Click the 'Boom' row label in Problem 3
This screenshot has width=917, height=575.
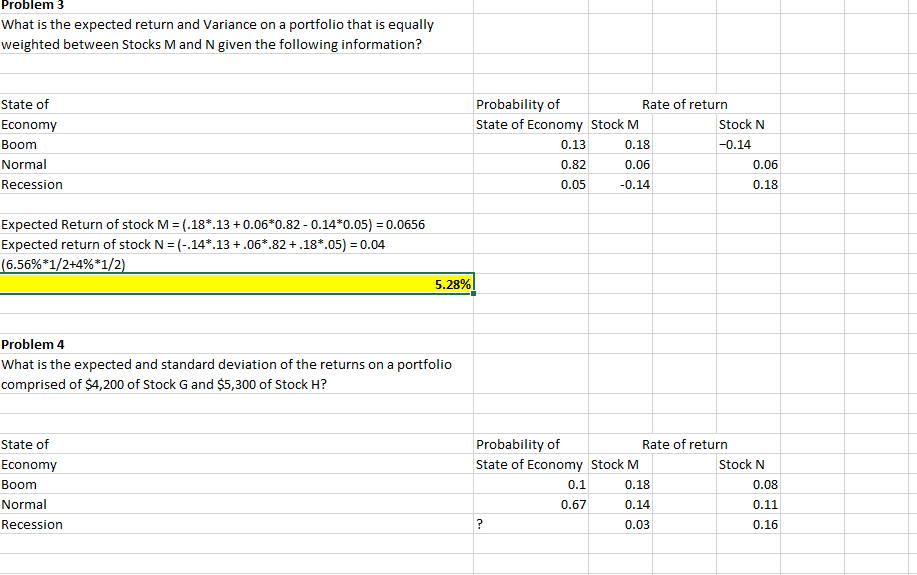pos(19,144)
